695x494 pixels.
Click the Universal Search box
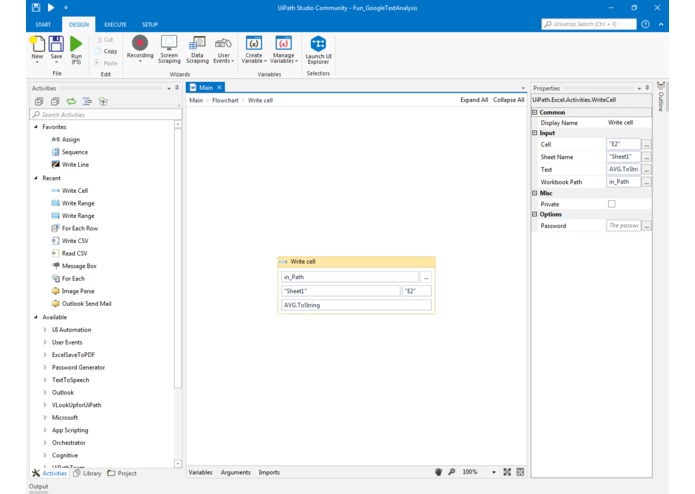click(x=589, y=24)
